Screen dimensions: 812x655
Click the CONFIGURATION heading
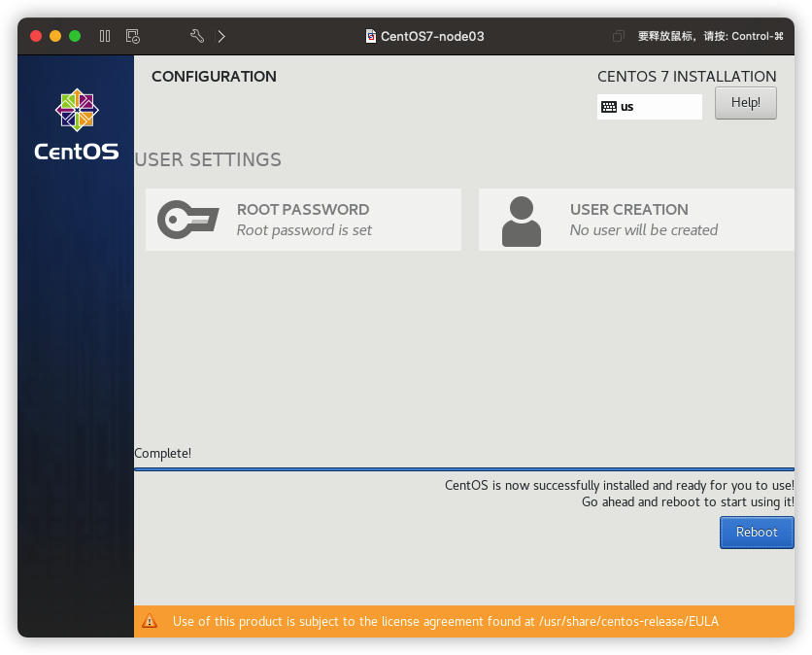[214, 77]
